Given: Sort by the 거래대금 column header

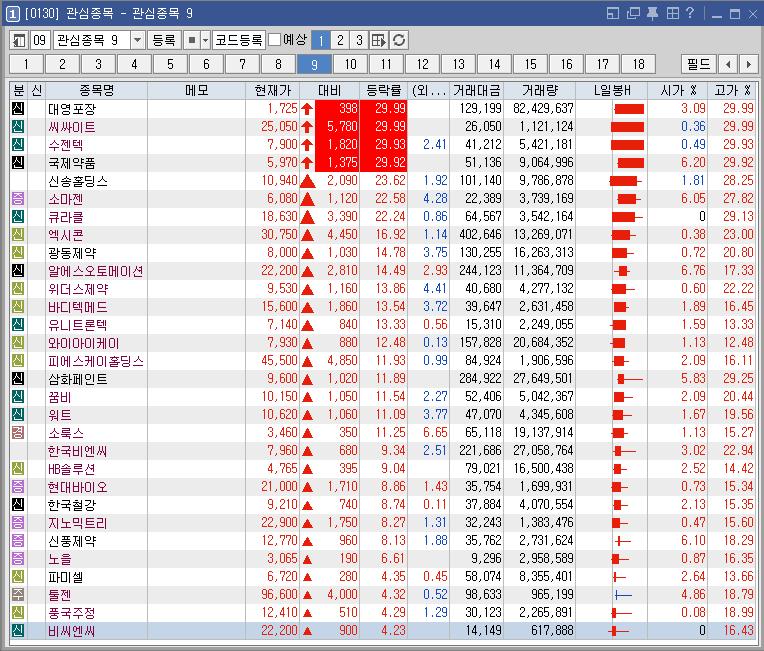Looking at the screenshot, I should [477, 90].
